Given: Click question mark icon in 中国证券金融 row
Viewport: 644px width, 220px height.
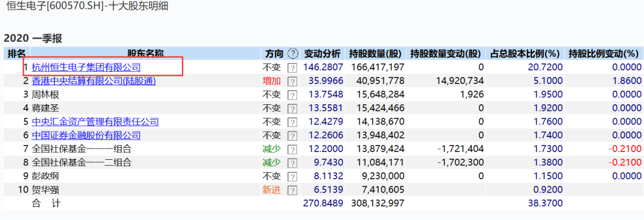Looking at the screenshot, I should [x=292, y=135].
